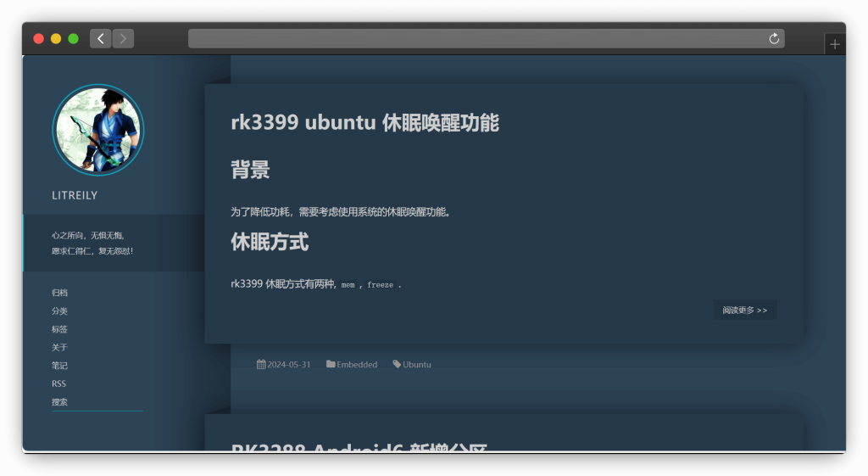Click the LITREILY site name
Viewport: 868px width, 476px height.
click(75, 195)
